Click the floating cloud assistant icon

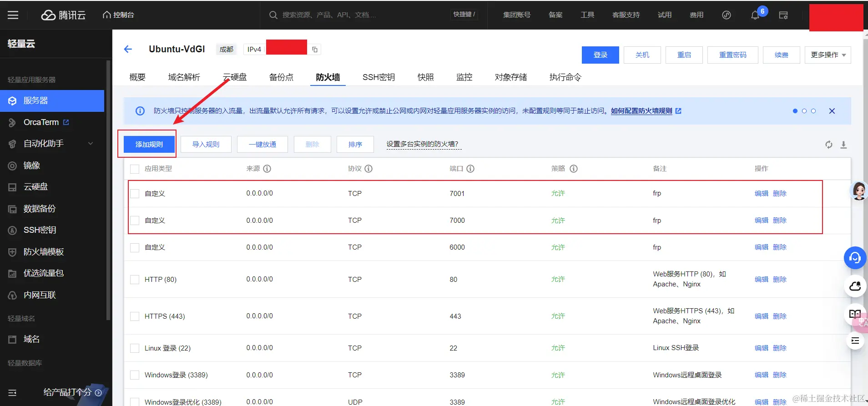tap(855, 286)
